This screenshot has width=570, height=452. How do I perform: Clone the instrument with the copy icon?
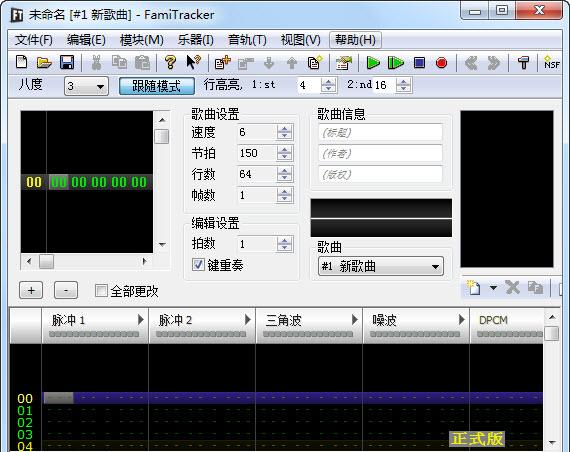click(x=535, y=288)
